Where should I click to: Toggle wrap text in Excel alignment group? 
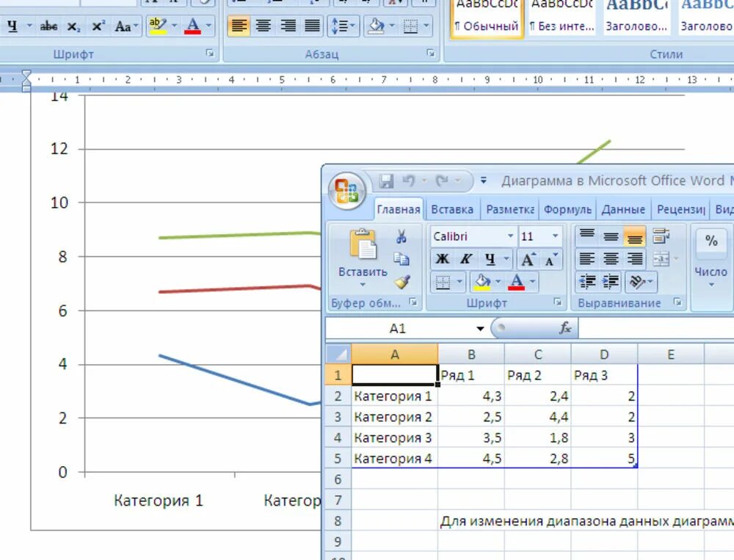661,236
